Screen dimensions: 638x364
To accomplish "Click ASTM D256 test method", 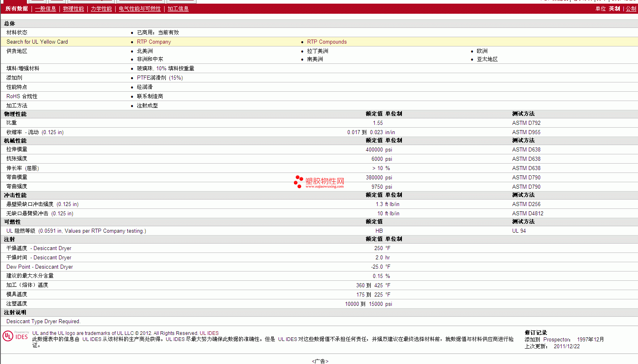I will pyautogui.click(x=526, y=204).
